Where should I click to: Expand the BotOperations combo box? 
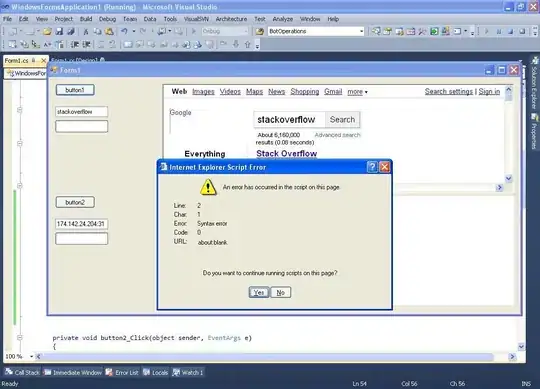coord(361,31)
